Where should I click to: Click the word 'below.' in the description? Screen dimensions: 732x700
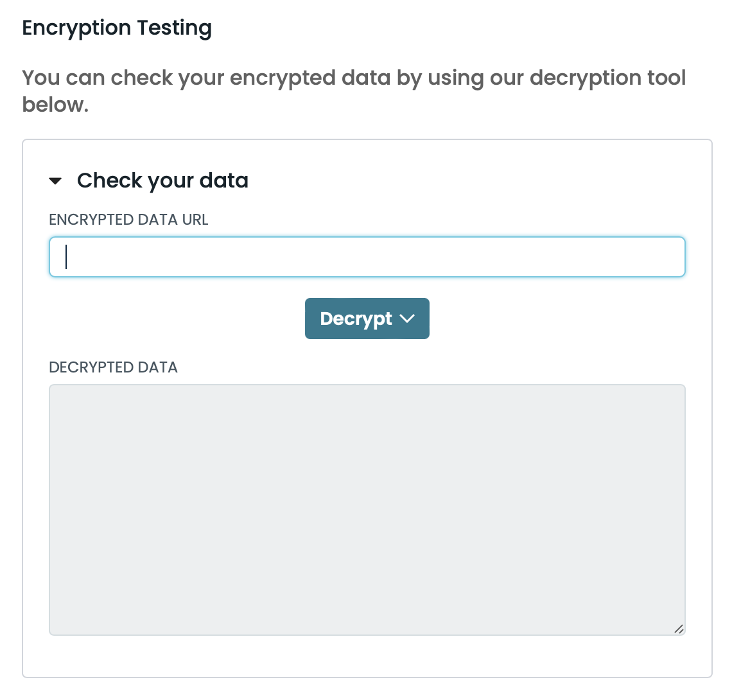pos(55,105)
